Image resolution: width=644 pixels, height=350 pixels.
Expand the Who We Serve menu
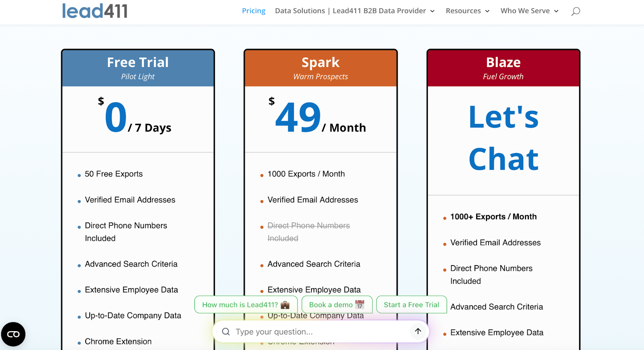pos(529,11)
